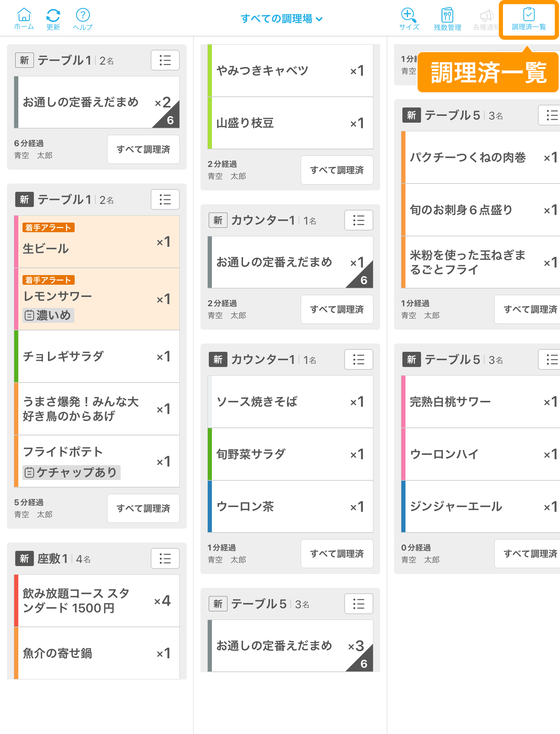Mark all cooked for テーブル1 6分経過
Viewport: 560px width, 734px height.
coord(143,149)
